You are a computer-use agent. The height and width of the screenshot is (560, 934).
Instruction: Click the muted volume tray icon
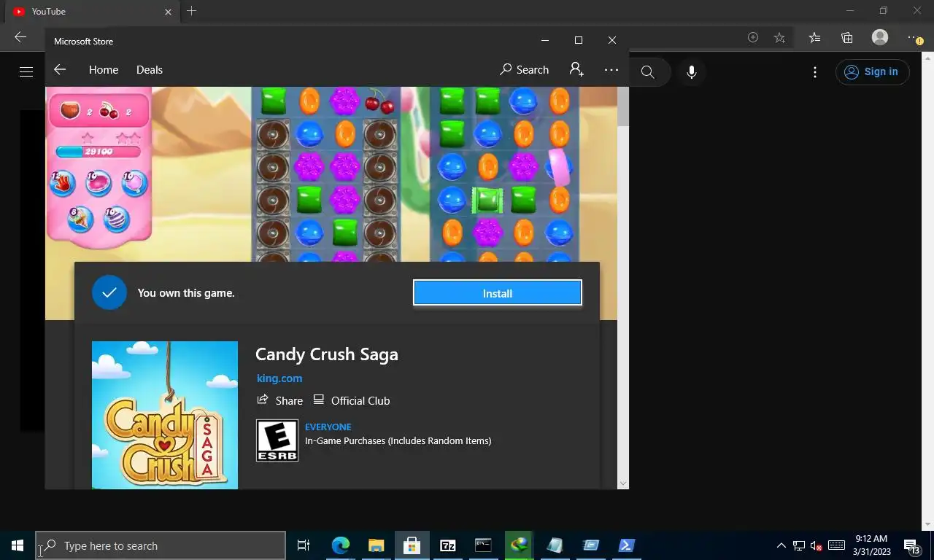pyautogui.click(x=817, y=545)
